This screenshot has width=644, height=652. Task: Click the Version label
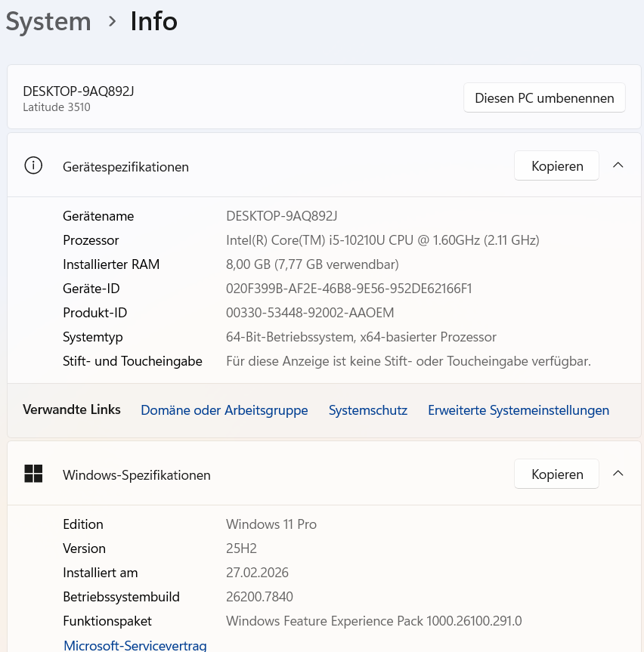pos(84,548)
